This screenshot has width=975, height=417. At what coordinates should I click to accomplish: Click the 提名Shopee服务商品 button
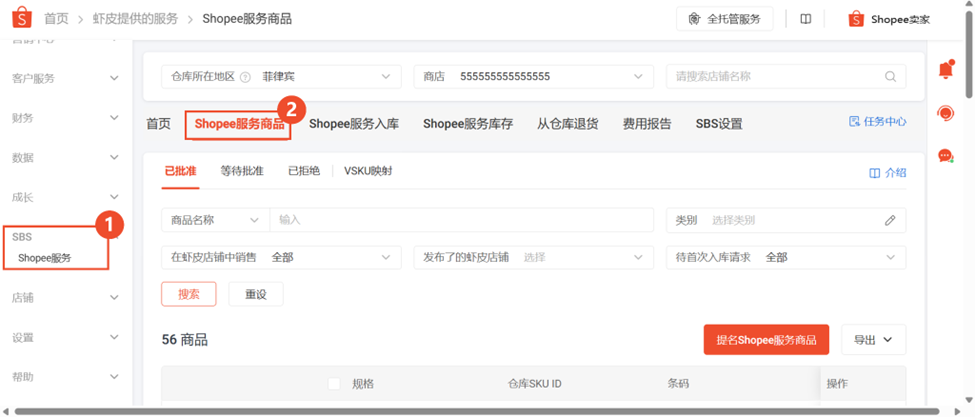(x=766, y=340)
